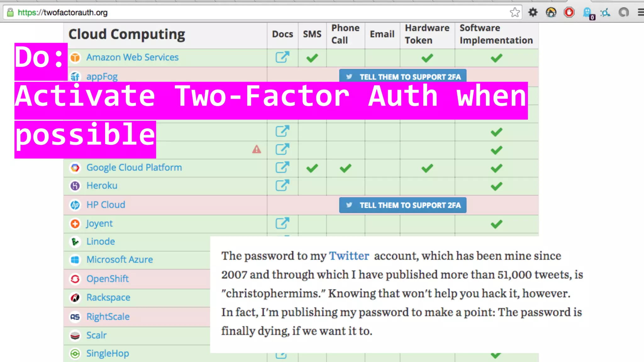Open docs link for Amazon Web Services

[x=282, y=57]
